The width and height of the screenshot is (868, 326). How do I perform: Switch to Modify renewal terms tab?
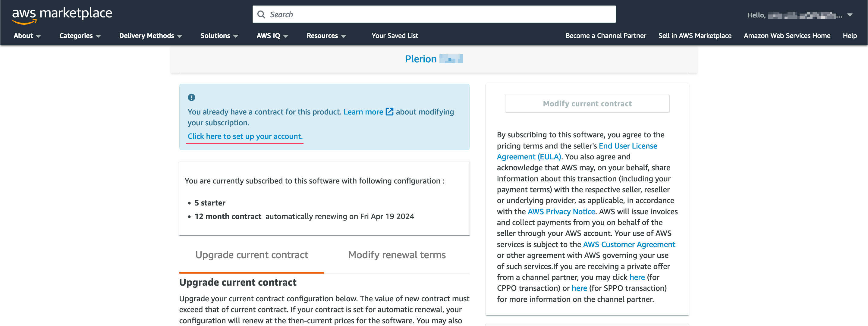(397, 255)
